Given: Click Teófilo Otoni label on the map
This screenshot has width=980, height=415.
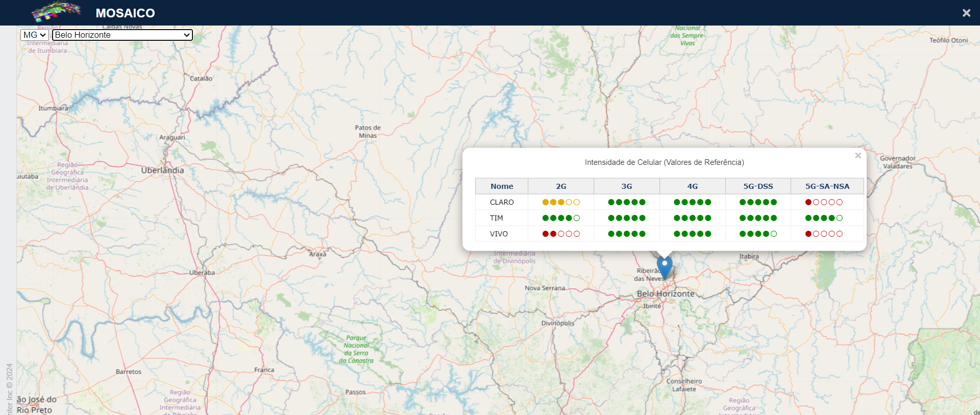Looking at the screenshot, I should tap(948, 40).
